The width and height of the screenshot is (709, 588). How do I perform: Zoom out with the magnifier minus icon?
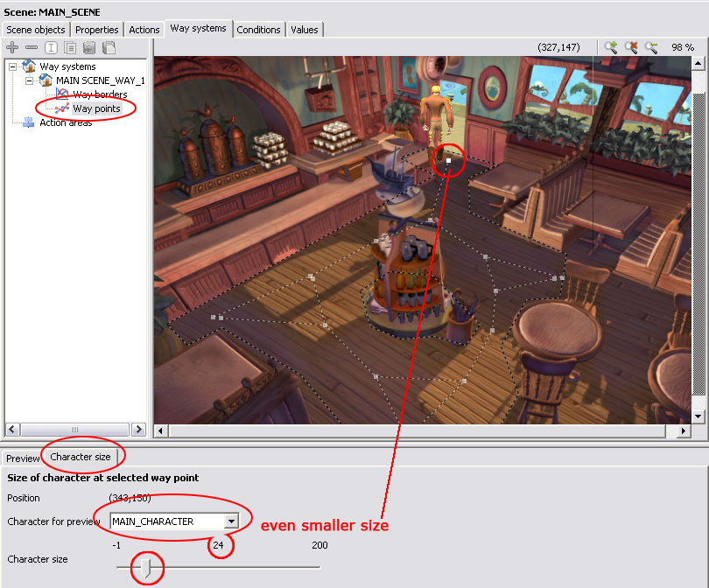[651, 47]
